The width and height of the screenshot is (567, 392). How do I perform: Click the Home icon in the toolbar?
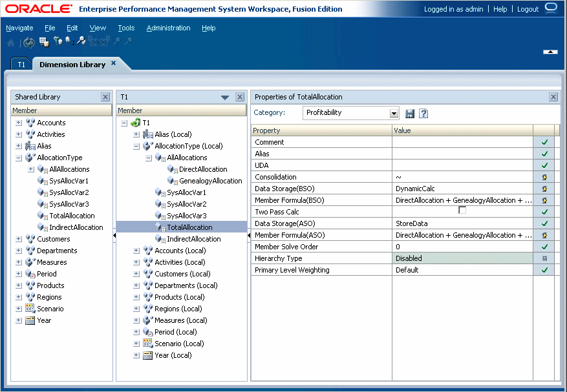click(11, 42)
